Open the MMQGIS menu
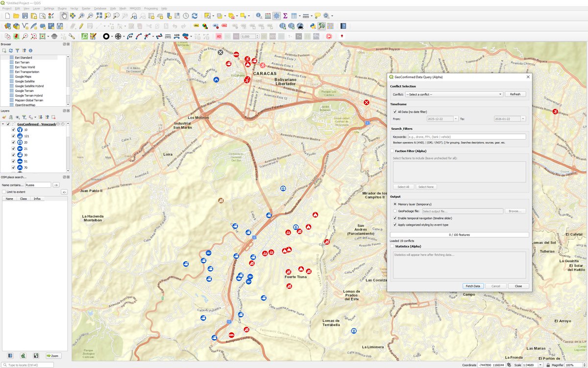588x368 pixels. point(135,8)
